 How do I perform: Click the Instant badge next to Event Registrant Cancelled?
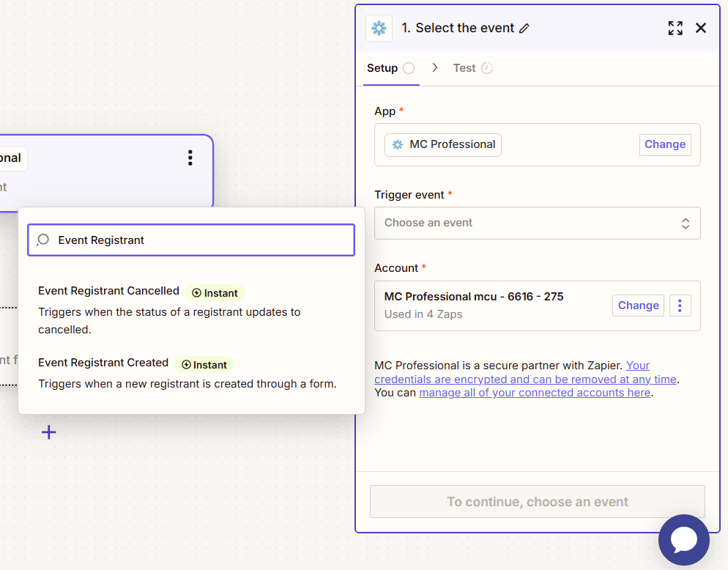click(x=215, y=293)
